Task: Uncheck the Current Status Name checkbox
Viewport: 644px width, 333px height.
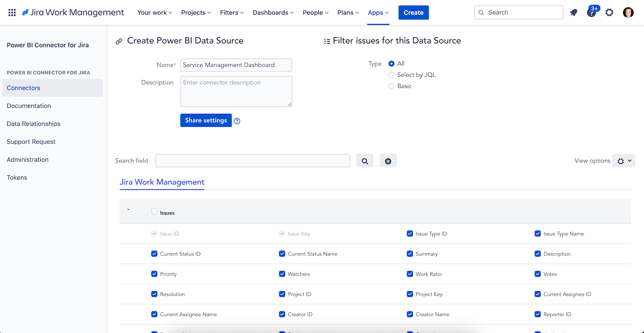Action: pos(282,254)
